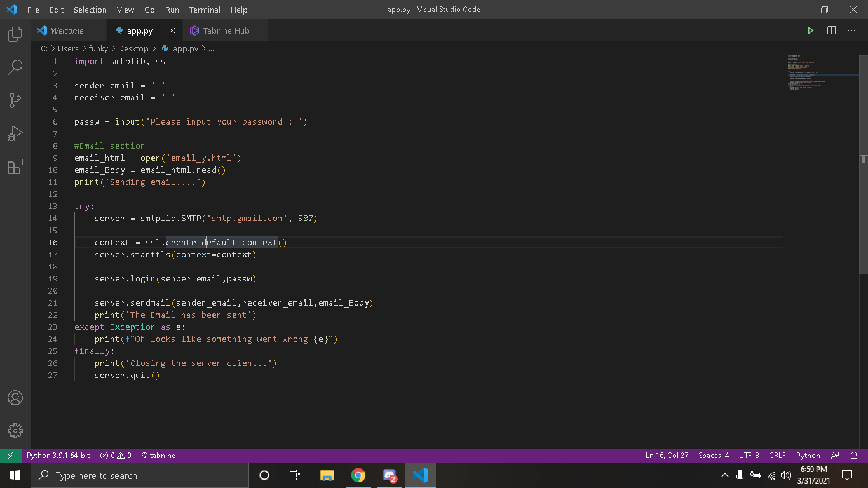
Task: Open the Run menu
Action: [x=172, y=10]
